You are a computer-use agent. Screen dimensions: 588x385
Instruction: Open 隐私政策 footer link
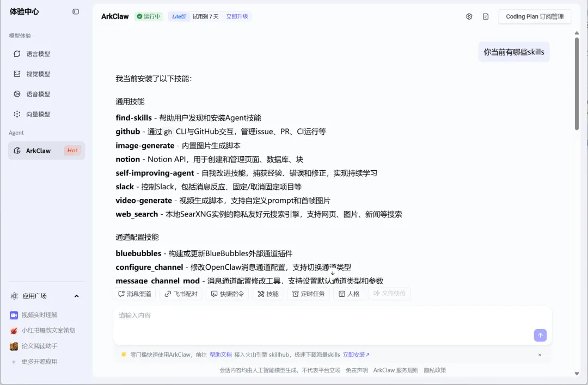(x=435, y=370)
